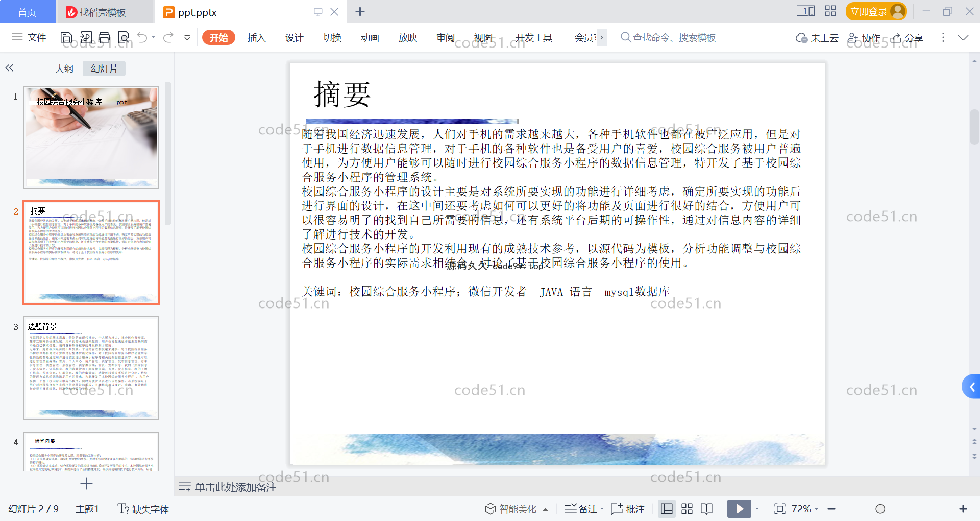Image resolution: width=980 pixels, height=521 pixels.
Task: Click the 协作 collaboration button
Action: point(864,38)
